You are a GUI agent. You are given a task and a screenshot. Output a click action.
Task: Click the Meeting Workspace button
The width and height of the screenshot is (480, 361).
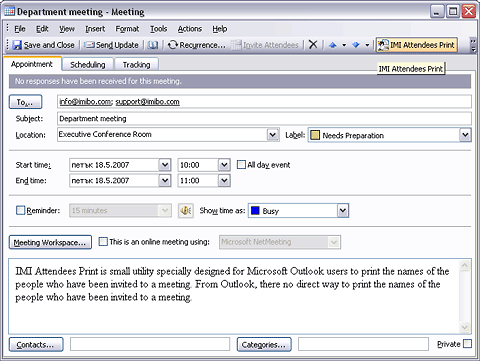coord(50,242)
